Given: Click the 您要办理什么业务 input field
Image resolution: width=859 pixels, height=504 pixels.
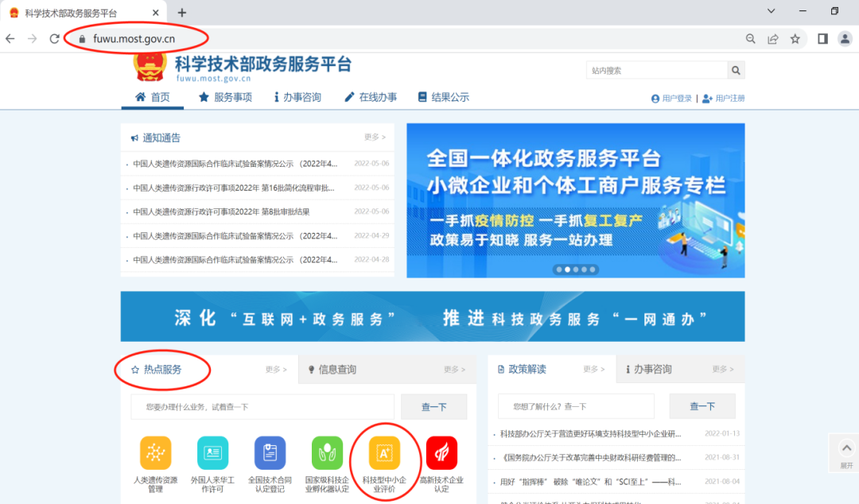Looking at the screenshot, I should click(262, 406).
